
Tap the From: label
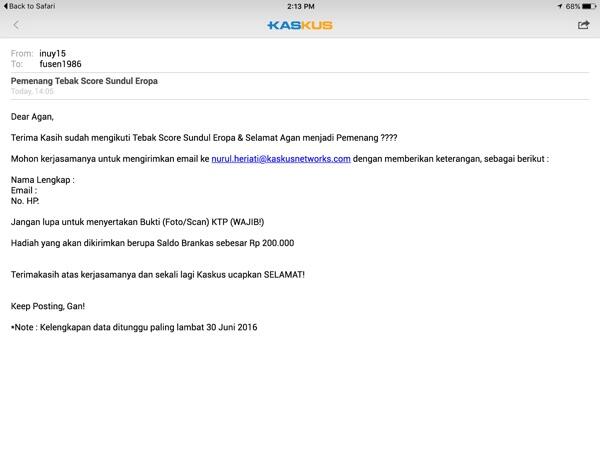pos(22,54)
